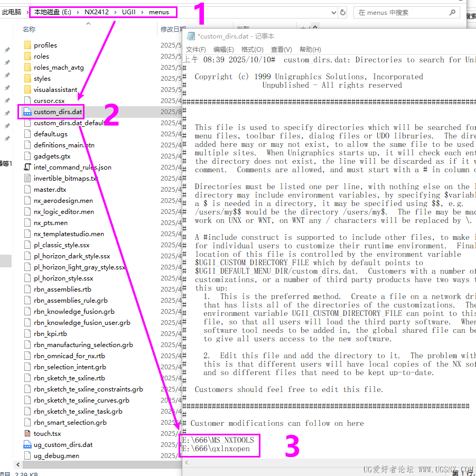Navigate to 此电脑 in address bar
The width and height of the screenshot is (476, 476).
point(12,12)
